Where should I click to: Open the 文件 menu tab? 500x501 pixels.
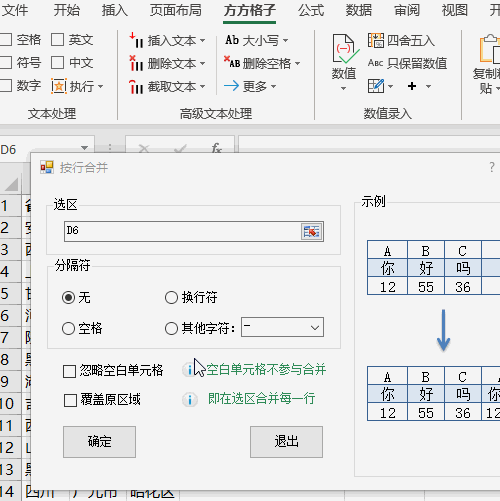(x=15, y=11)
